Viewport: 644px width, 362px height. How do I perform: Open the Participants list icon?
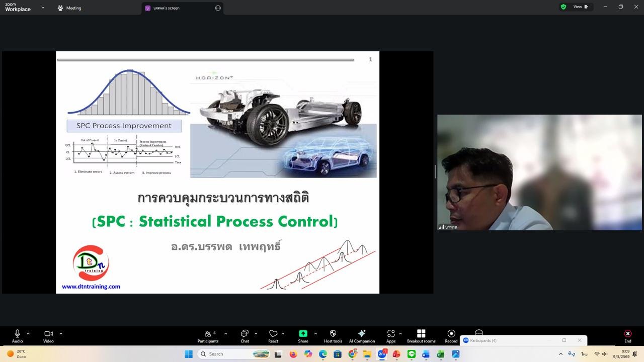tap(208, 334)
